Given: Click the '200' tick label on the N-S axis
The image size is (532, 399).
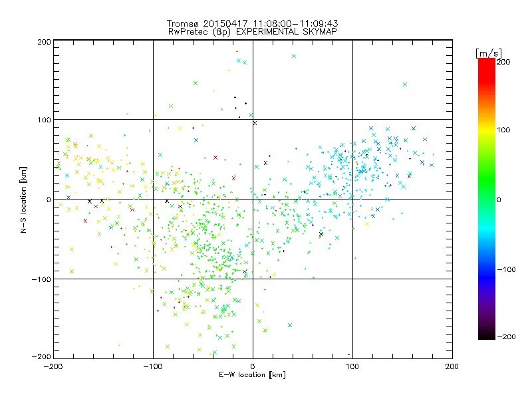Looking at the screenshot, I should 44,42.
